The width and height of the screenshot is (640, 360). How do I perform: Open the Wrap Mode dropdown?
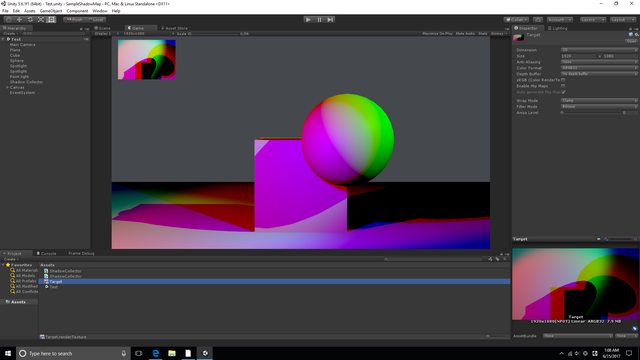[x=599, y=100]
